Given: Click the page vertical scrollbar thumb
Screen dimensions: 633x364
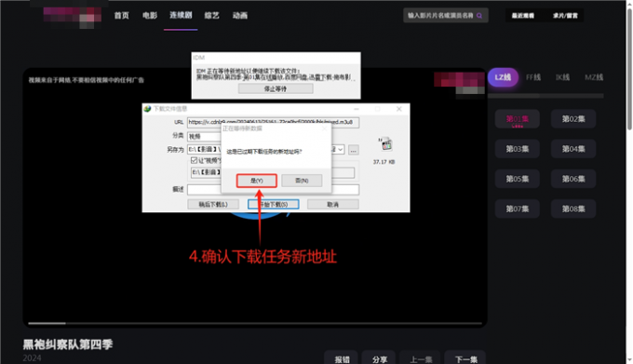Looking at the screenshot, I should tap(629, 69).
